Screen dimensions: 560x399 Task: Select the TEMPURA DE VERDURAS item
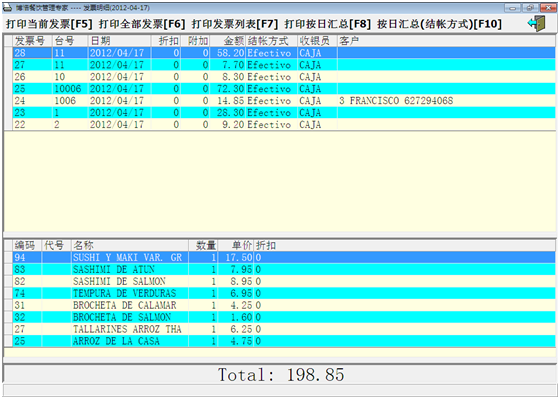(x=284, y=293)
